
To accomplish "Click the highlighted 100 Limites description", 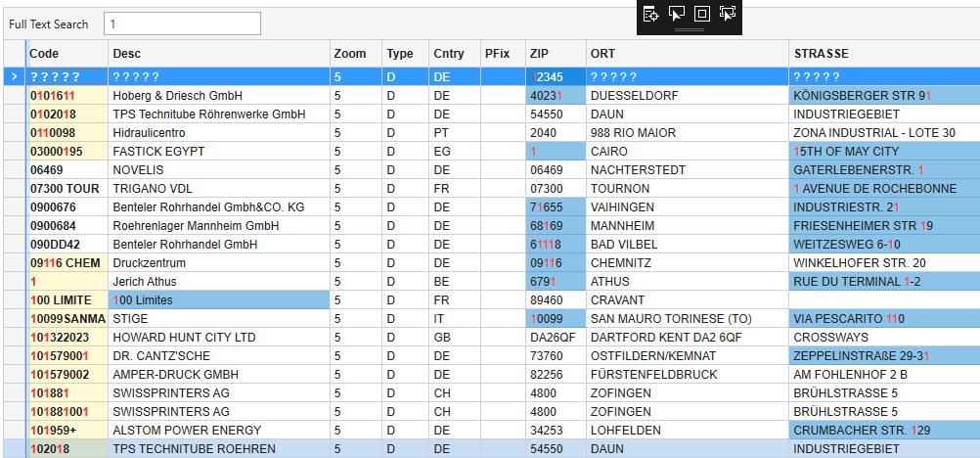I will point(219,300).
